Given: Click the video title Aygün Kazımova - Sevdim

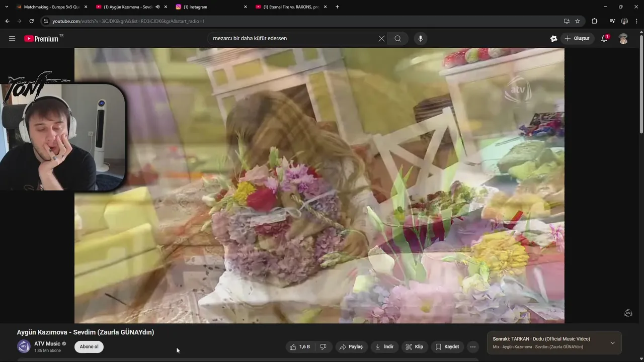Looking at the screenshot, I should click(x=86, y=332).
